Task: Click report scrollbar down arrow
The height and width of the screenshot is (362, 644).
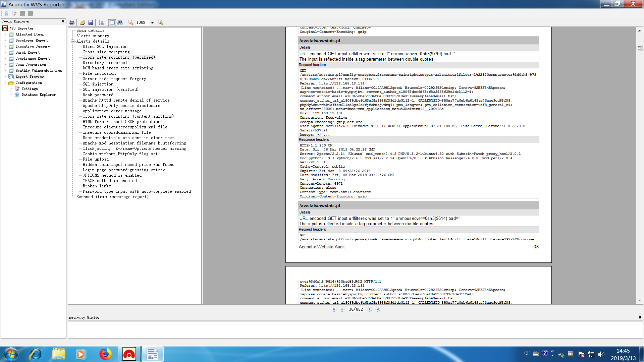Action: (640, 301)
